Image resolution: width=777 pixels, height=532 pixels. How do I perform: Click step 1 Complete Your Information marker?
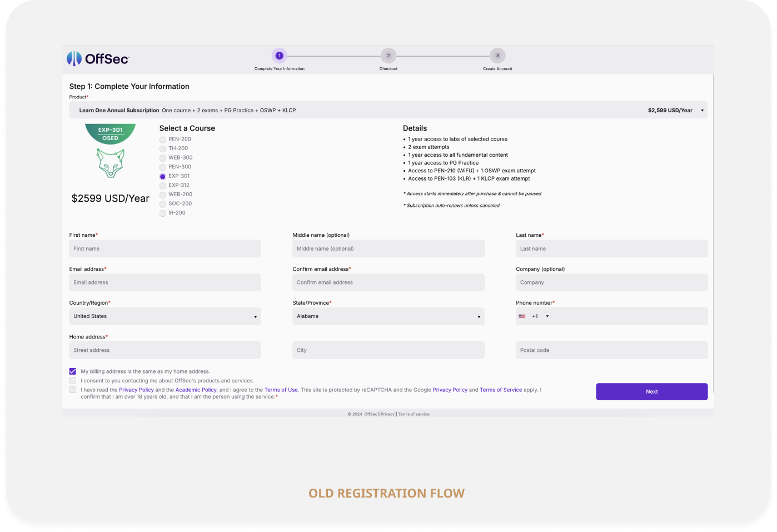[x=280, y=56]
